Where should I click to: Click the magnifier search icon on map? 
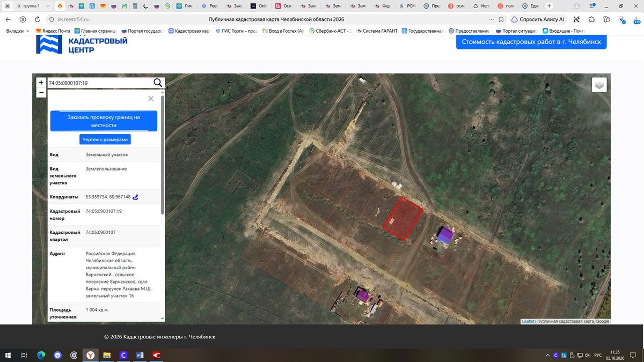pyautogui.click(x=158, y=83)
